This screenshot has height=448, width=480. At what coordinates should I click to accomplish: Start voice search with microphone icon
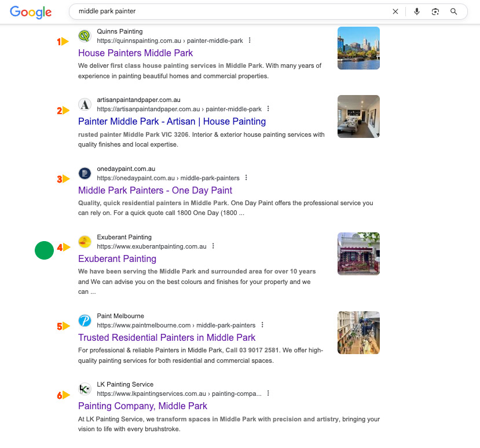[x=417, y=12]
